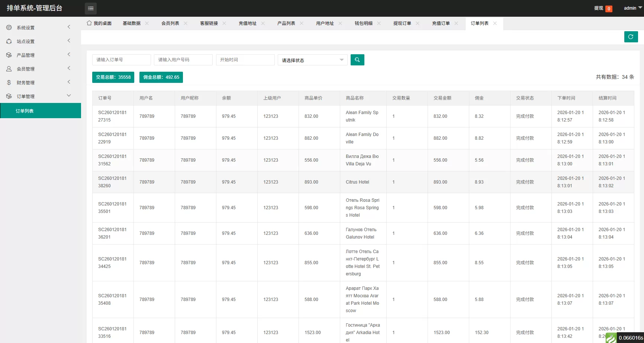The width and height of the screenshot is (644, 343).
Task: Click the Finance Management dollar icon
Action: pyautogui.click(x=9, y=82)
